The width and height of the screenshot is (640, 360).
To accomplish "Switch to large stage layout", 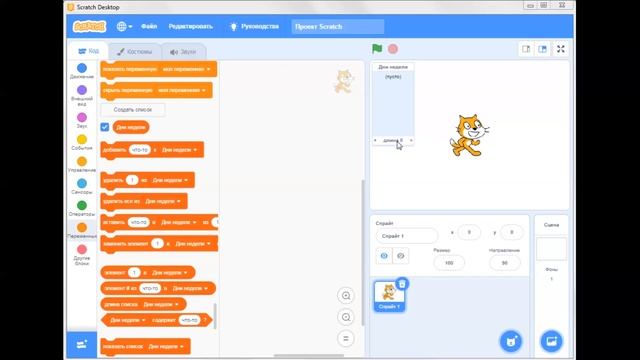I will [x=542, y=49].
